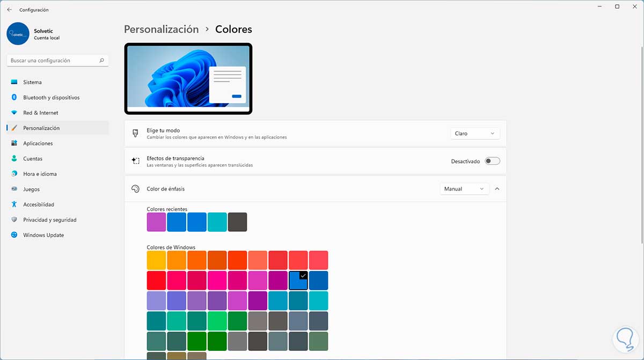Screen dimensions: 644x360
Task: Pick the dark gray recent color swatch
Action: pyautogui.click(x=237, y=222)
